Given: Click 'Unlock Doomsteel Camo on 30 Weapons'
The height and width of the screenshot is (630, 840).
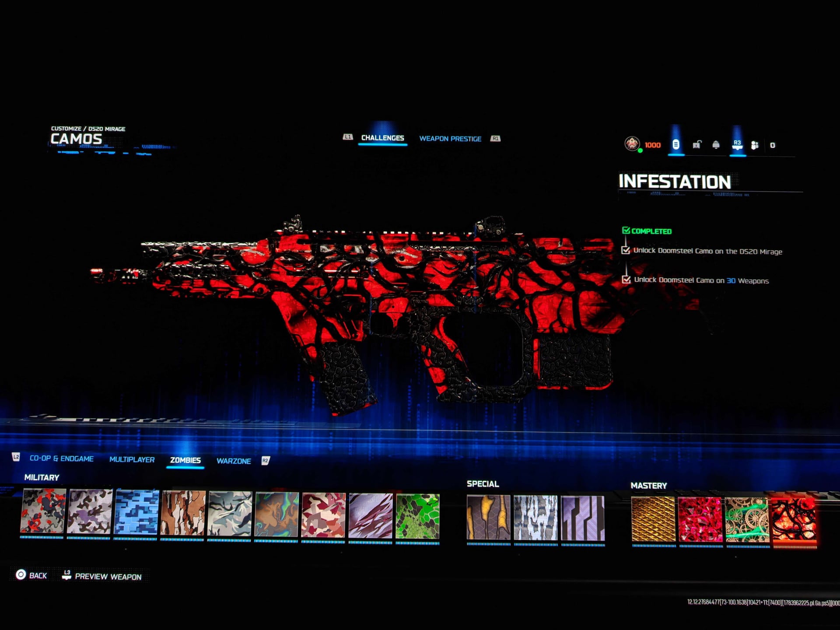Looking at the screenshot, I should pos(701,280).
